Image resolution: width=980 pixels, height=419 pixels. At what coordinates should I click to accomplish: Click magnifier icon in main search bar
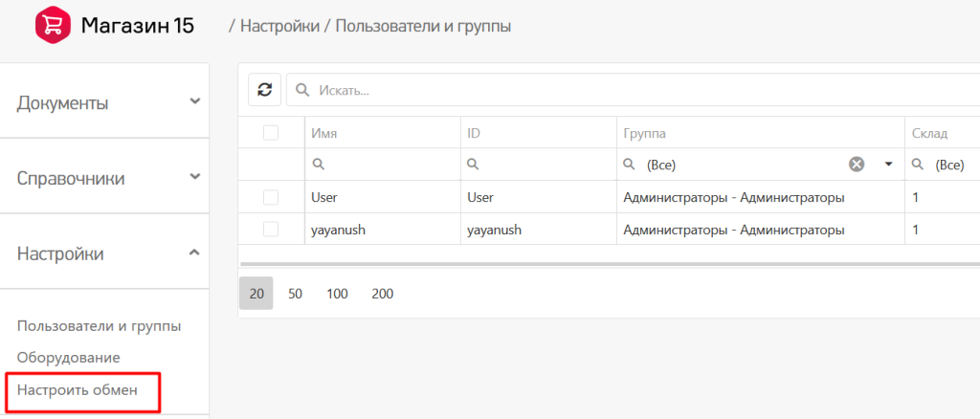302,90
